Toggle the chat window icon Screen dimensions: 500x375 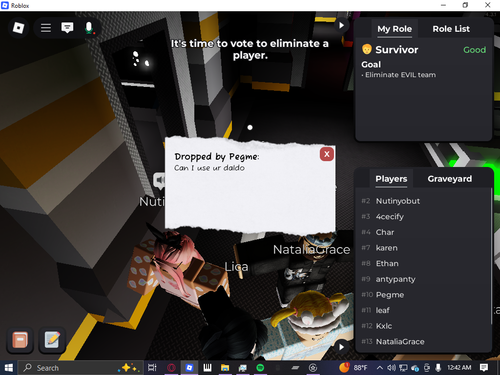pyautogui.click(x=67, y=28)
